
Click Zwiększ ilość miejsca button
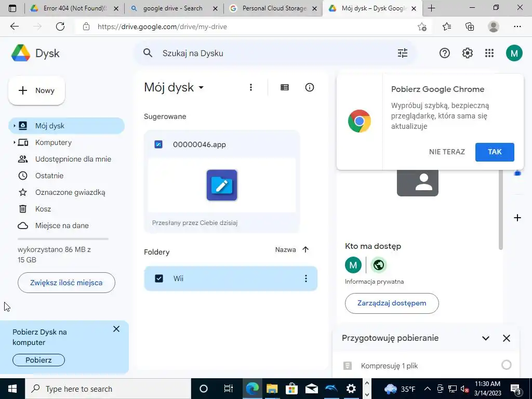[66, 283]
